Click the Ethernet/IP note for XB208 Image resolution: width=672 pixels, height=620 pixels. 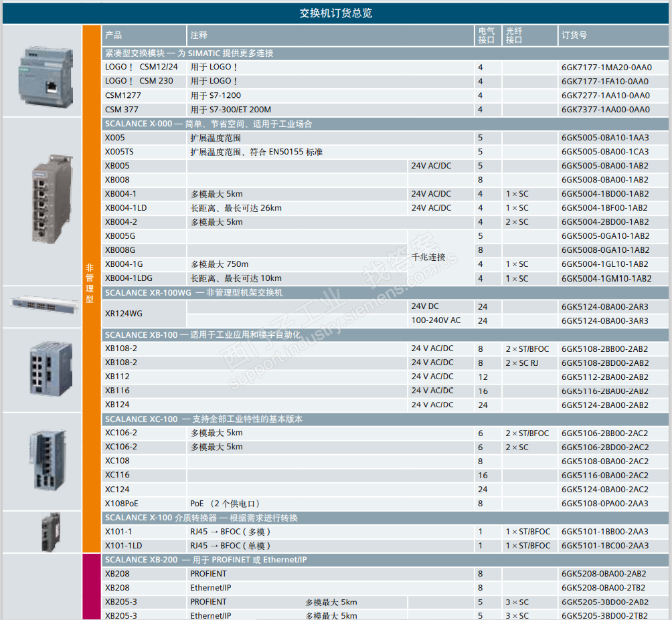click(x=210, y=588)
